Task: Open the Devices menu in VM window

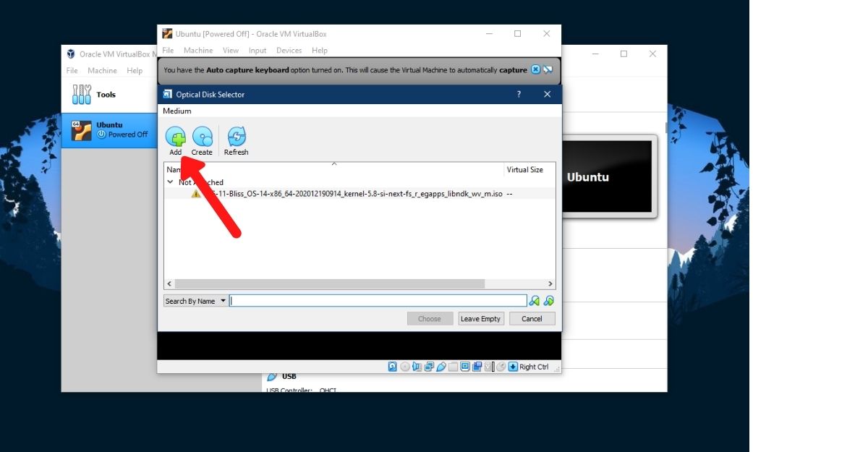Action: [289, 51]
